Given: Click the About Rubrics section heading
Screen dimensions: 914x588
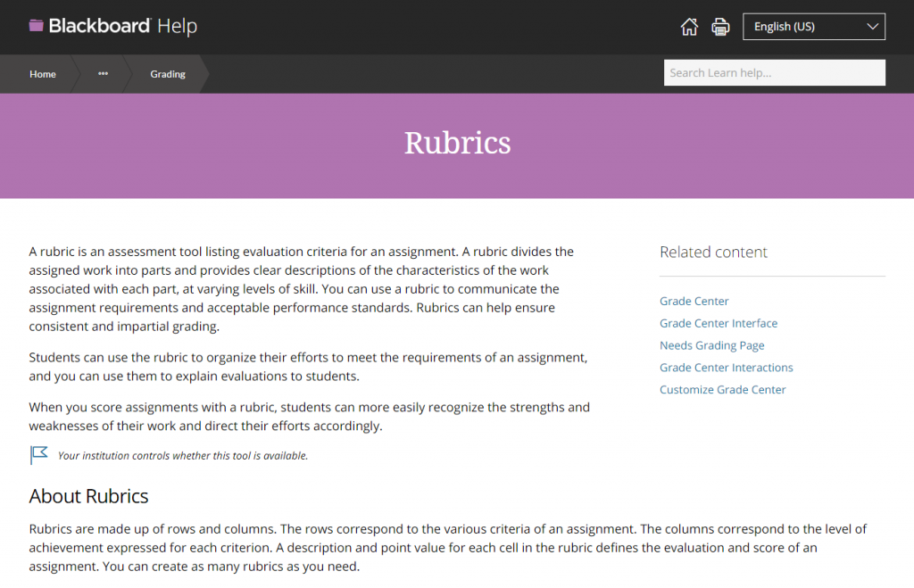Looking at the screenshot, I should pos(88,496).
